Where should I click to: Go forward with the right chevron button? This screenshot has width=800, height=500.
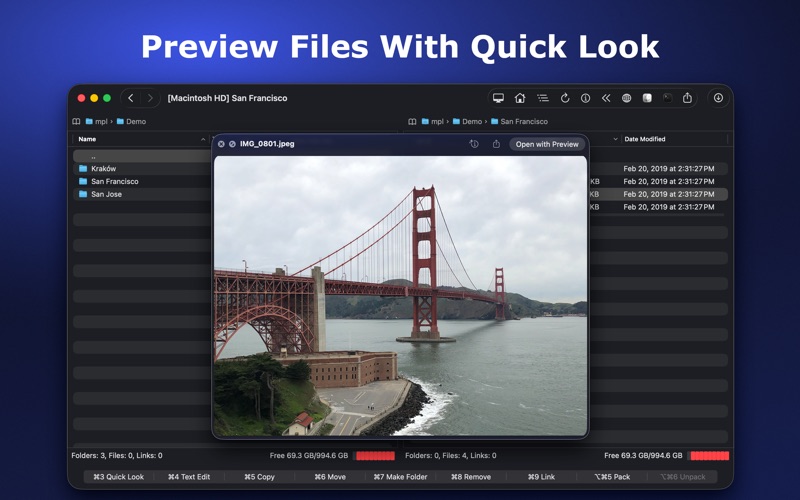[150, 98]
